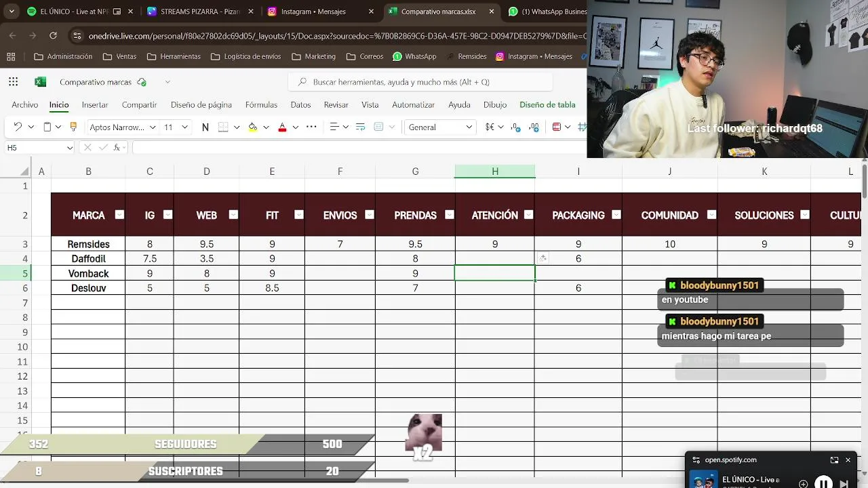This screenshot has width=868, height=488.
Task: Click the Undo arrow icon
Action: (18, 127)
